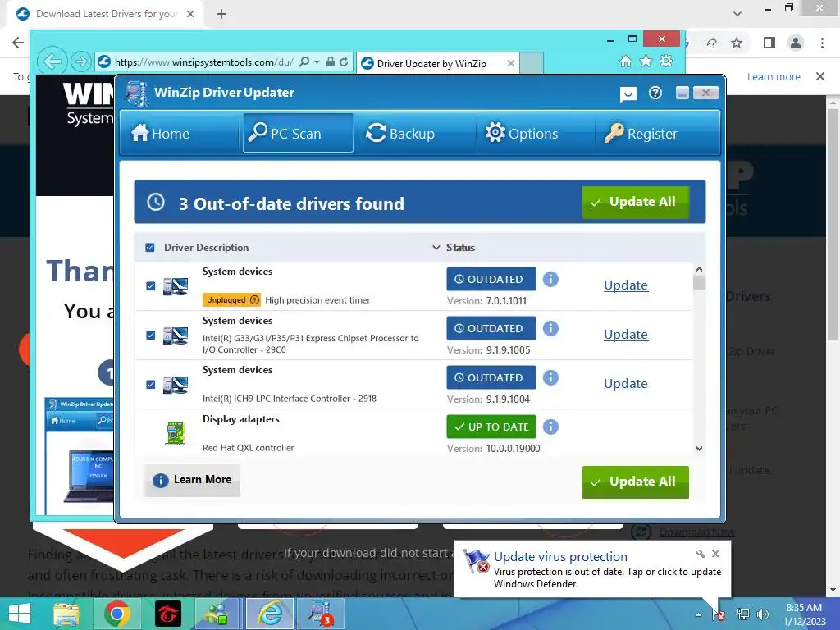
Task: Uncheck the Intel ICH9 LPC Interface Controller checkbox
Action: click(151, 385)
